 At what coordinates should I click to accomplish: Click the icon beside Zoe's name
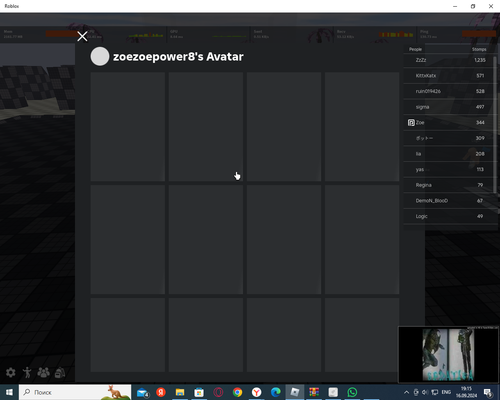tap(411, 123)
